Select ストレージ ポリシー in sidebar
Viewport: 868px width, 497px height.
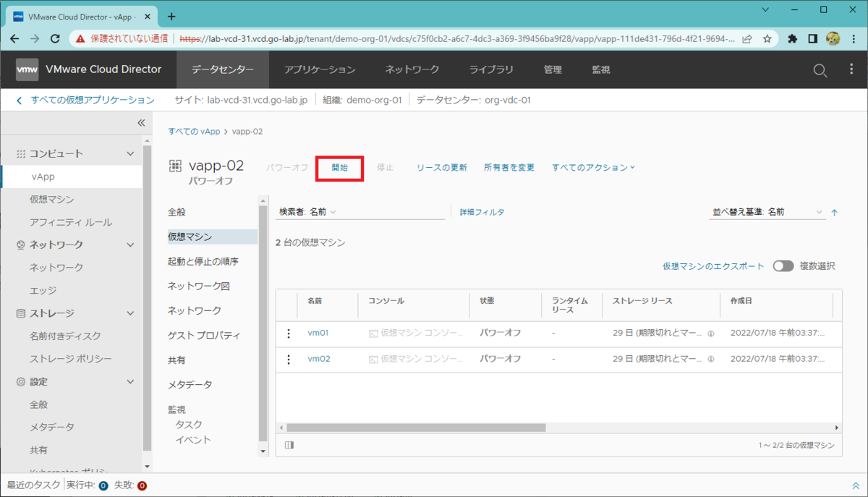pos(71,359)
